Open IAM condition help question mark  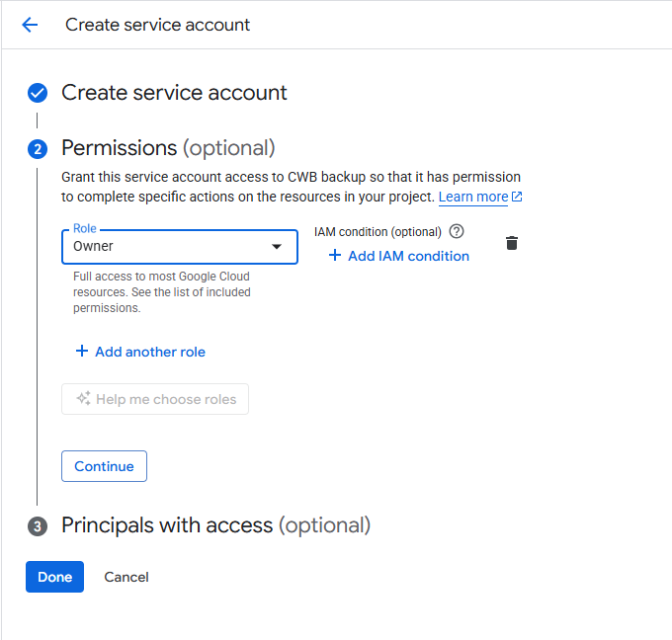457,231
